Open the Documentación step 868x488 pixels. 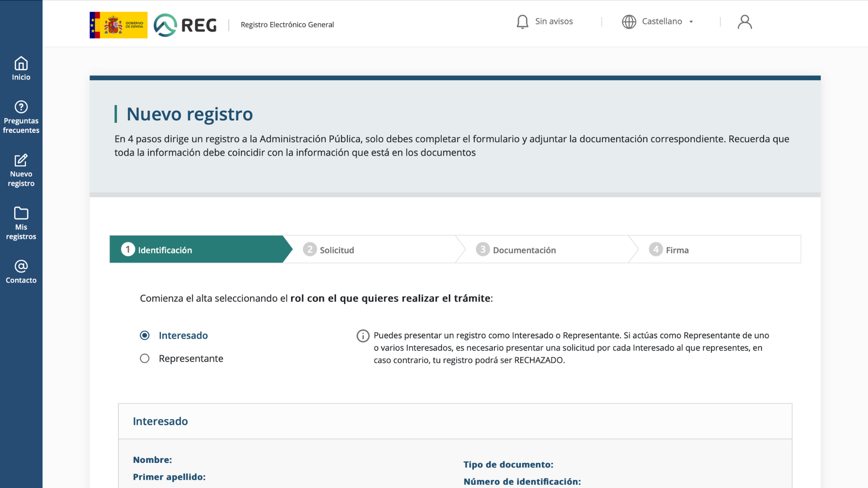[524, 250]
